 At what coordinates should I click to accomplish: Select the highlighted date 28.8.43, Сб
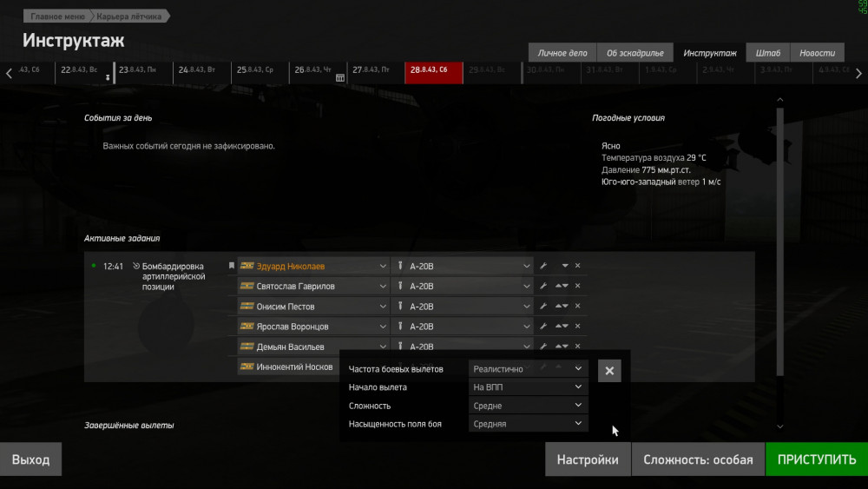pos(433,73)
